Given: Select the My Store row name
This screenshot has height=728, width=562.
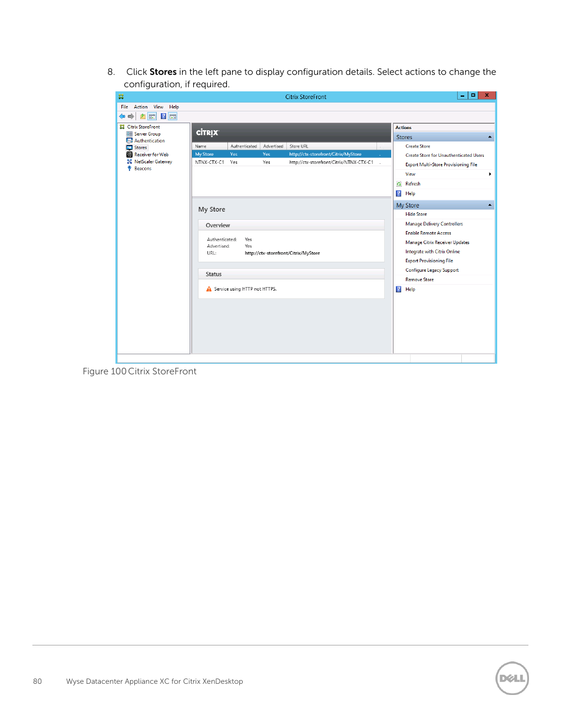Looking at the screenshot, I should click(x=204, y=154).
